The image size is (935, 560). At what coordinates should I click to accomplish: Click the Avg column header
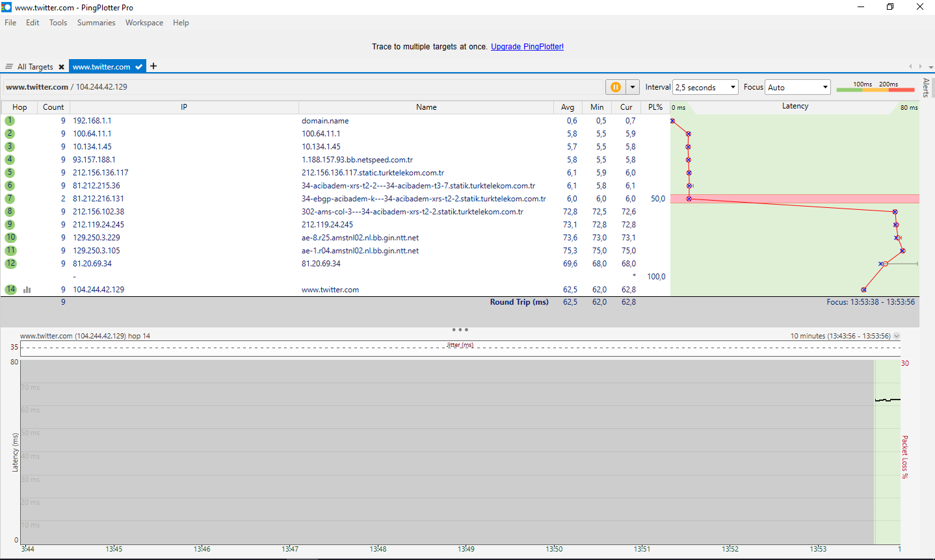[568, 107]
